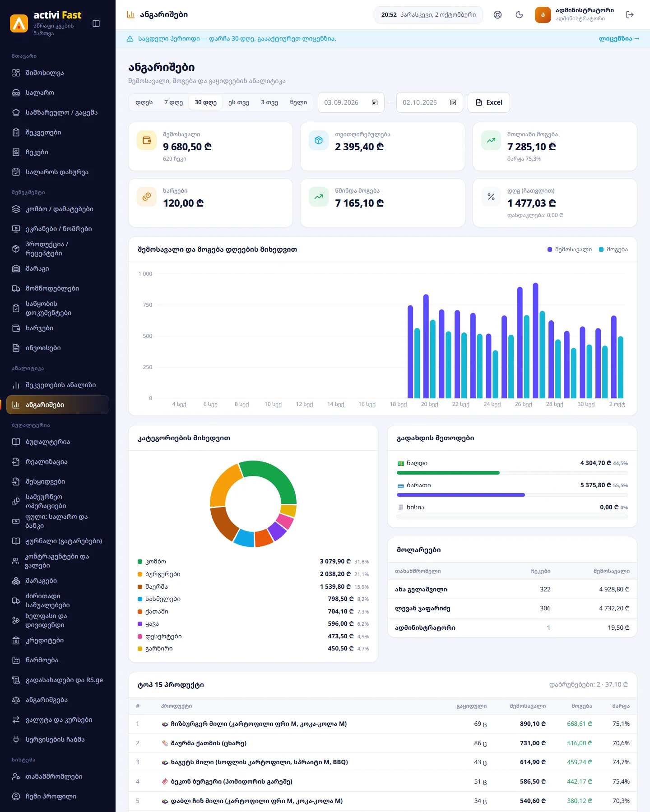Click the start date field 03.09.2026

coord(351,102)
